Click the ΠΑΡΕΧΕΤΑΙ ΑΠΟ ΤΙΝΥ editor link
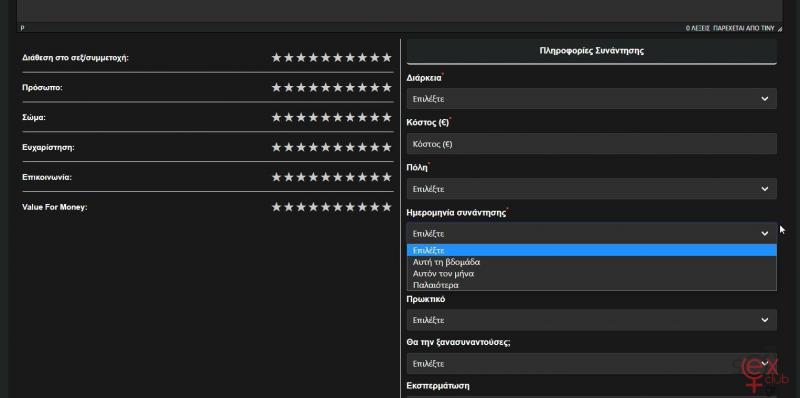 pos(744,29)
